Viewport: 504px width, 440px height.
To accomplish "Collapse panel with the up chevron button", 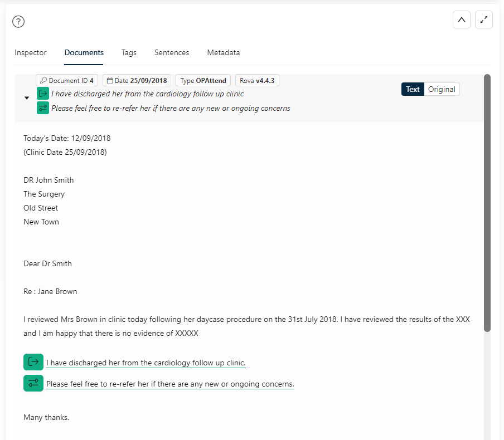I will click(461, 19).
